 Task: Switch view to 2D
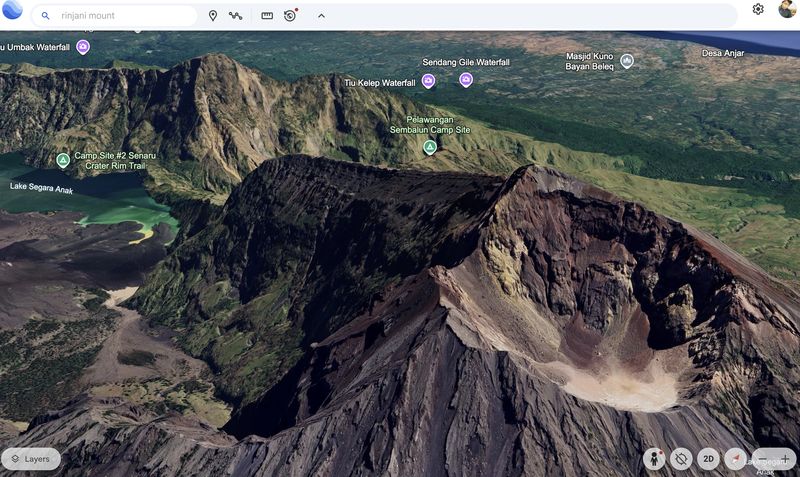(708, 459)
